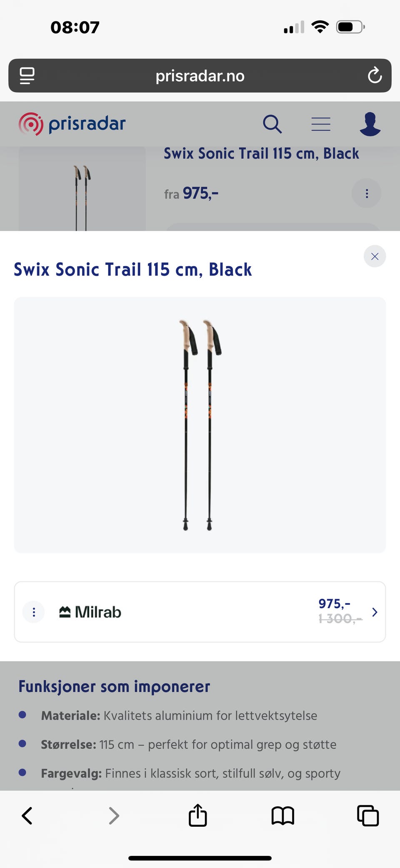Viewport: 400px width, 868px height.
Task: Tap the Milrab store logo
Action: pyautogui.click(x=90, y=612)
